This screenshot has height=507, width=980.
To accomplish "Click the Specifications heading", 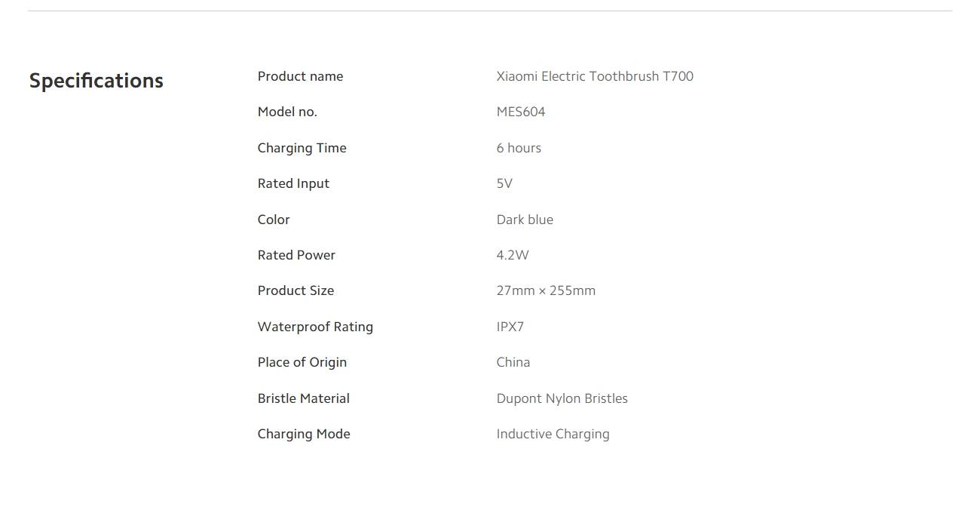I will pos(96,81).
